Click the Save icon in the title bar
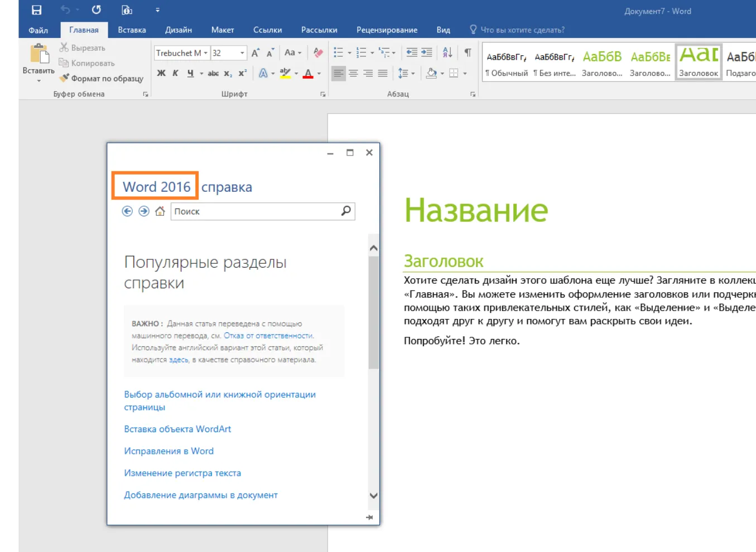756x552 pixels. 36,10
